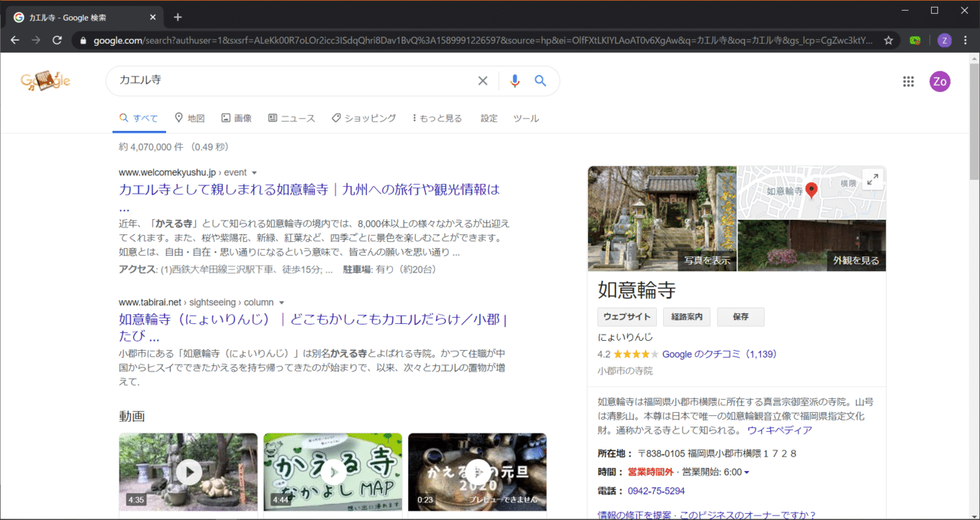Screen dimensions: 980x520
Task: Expand opening hours 営業開始: 6:00 dropdown
Action: (746, 473)
